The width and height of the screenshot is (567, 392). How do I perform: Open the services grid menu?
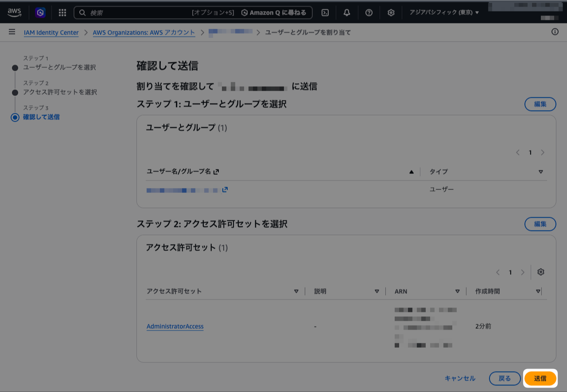click(62, 13)
